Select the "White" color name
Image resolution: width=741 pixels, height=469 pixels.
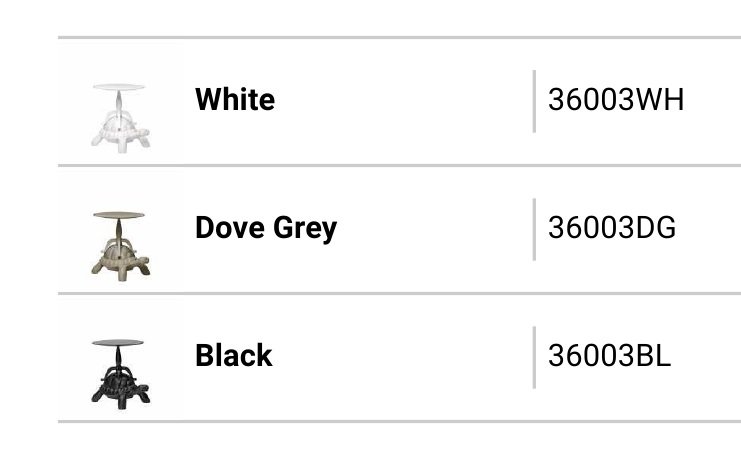pos(235,100)
